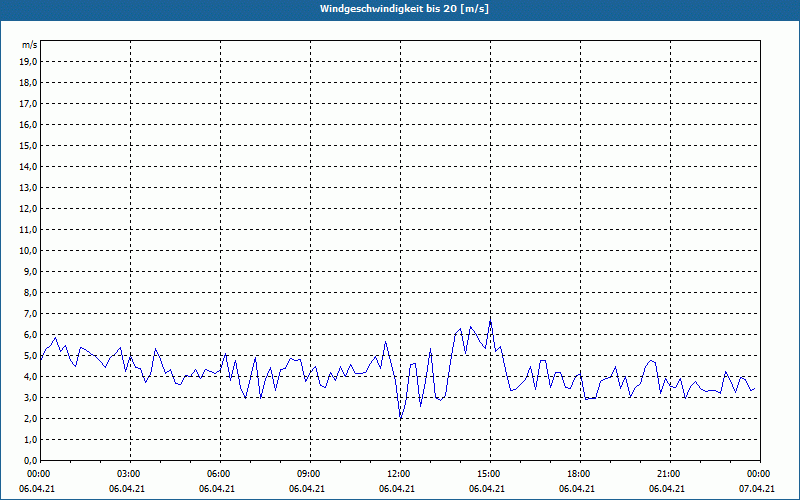
Task: Click the "03:00" time label
Action: point(131,474)
